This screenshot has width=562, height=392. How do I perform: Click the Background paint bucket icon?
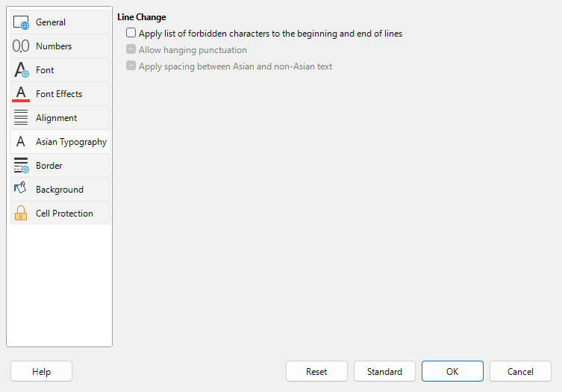click(20, 187)
